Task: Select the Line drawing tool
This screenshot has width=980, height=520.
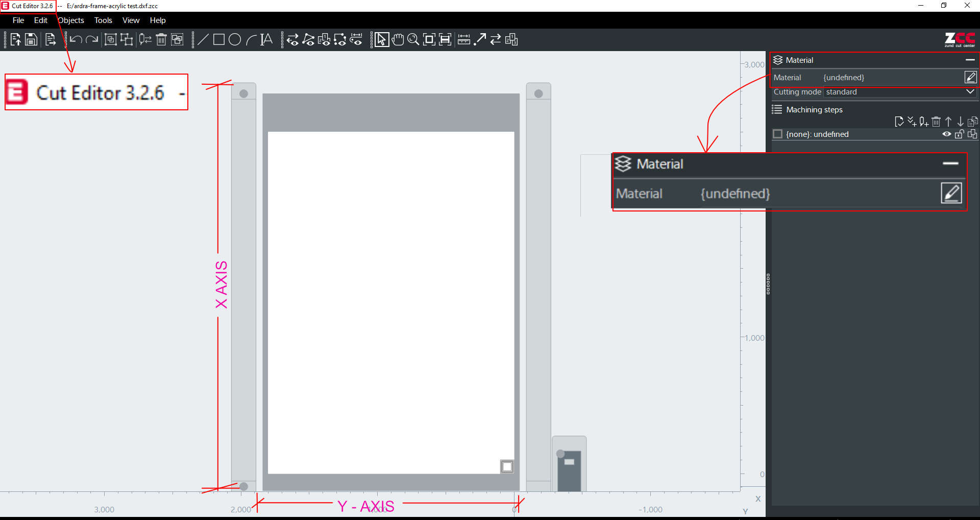Action: point(203,39)
